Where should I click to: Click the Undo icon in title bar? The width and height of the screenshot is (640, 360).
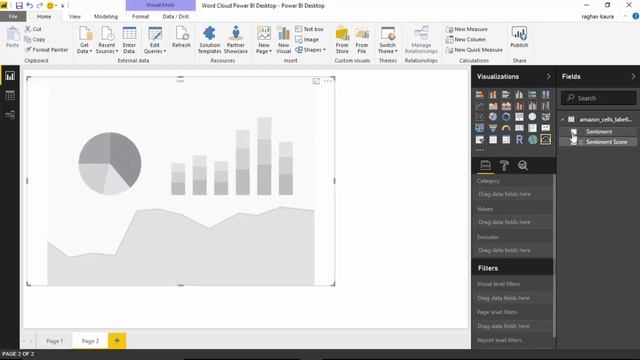pos(29,5)
